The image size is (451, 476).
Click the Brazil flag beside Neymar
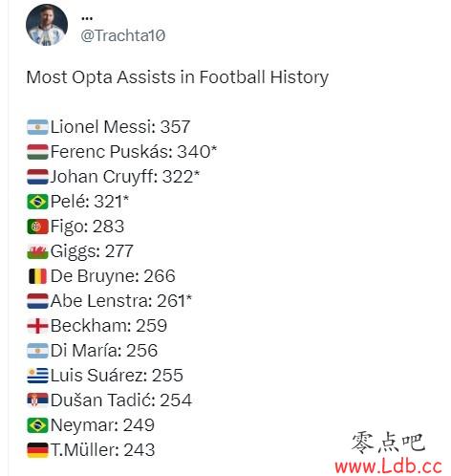coord(37,425)
